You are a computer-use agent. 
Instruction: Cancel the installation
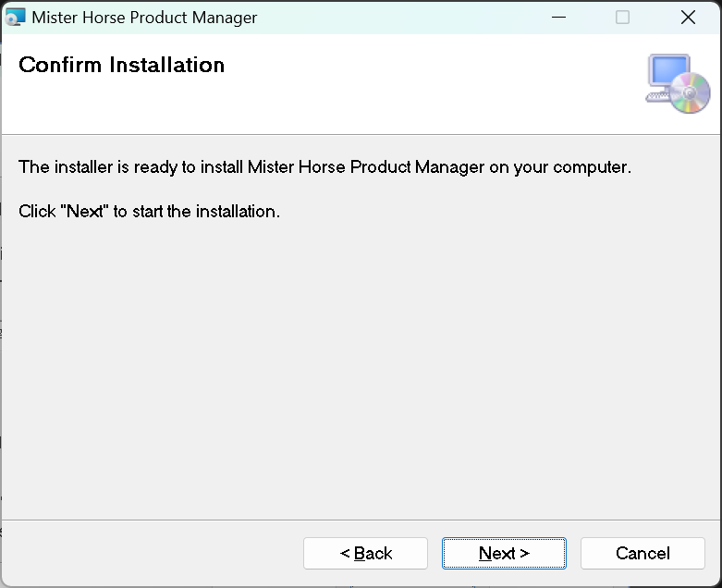click(642, 553)
